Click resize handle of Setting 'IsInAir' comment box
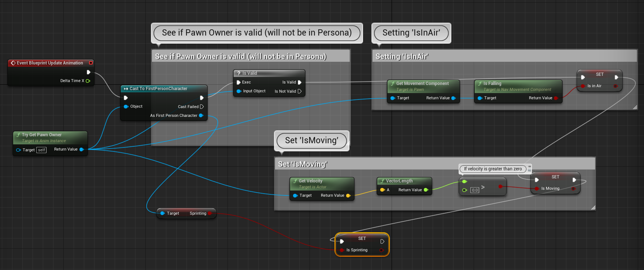The height and width of the screenshot is (270, 644). coord(635,107)
